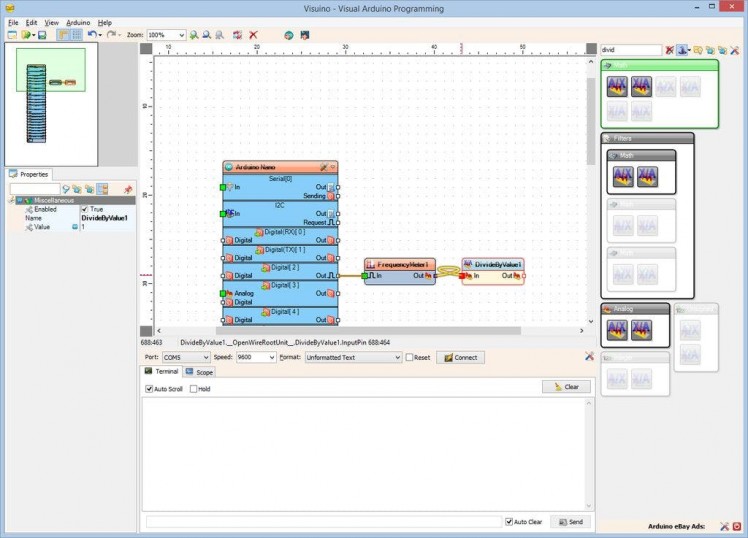Switch to the Scope tab
The height and width of the screenshot is (538, 748).
(x=199, y=372)
